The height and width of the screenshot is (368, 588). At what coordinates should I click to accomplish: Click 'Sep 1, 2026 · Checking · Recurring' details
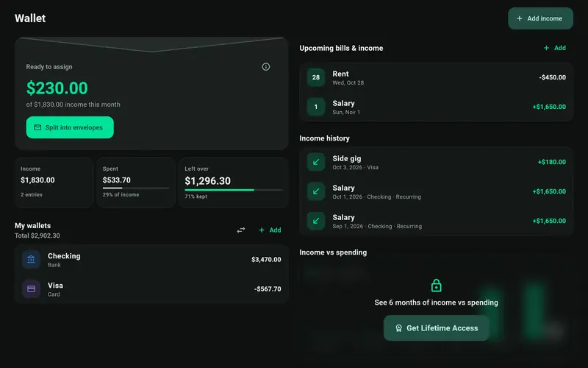377,226
